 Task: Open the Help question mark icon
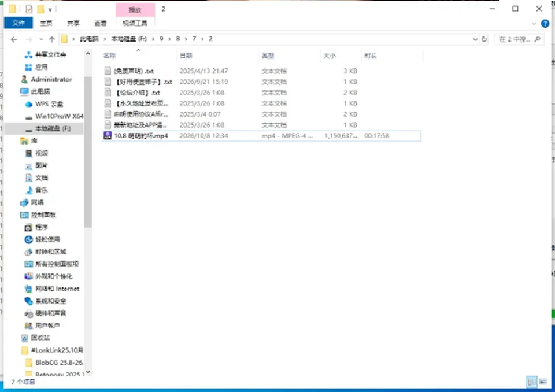pos(545,24)
